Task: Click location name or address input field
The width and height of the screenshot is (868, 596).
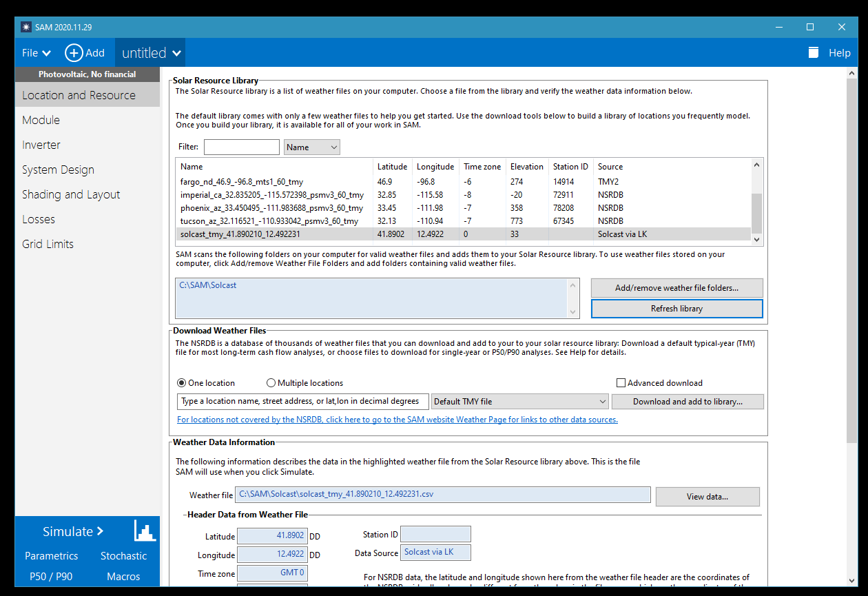Action: point(303,402)
